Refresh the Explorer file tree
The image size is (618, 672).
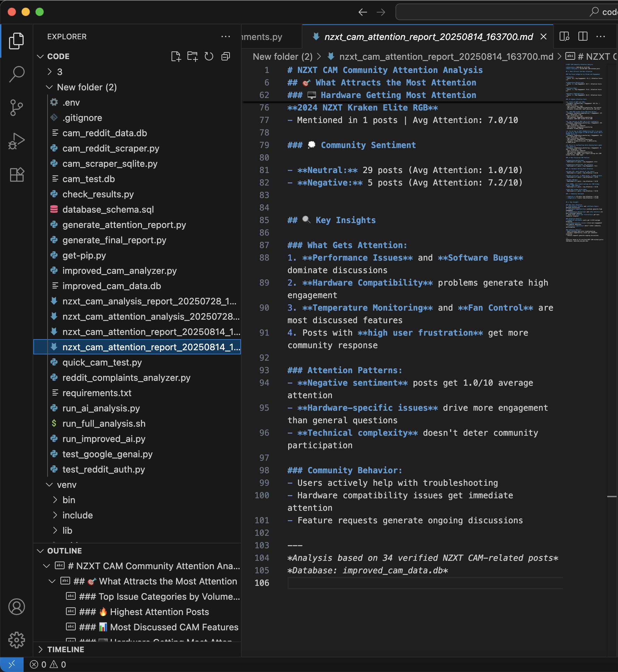tap(209, 56)
